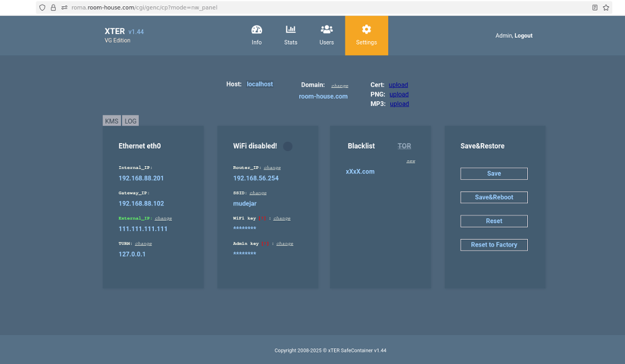Toggle the TOR blacklist option
Screen dimensions: 625x364
point(404,146)
